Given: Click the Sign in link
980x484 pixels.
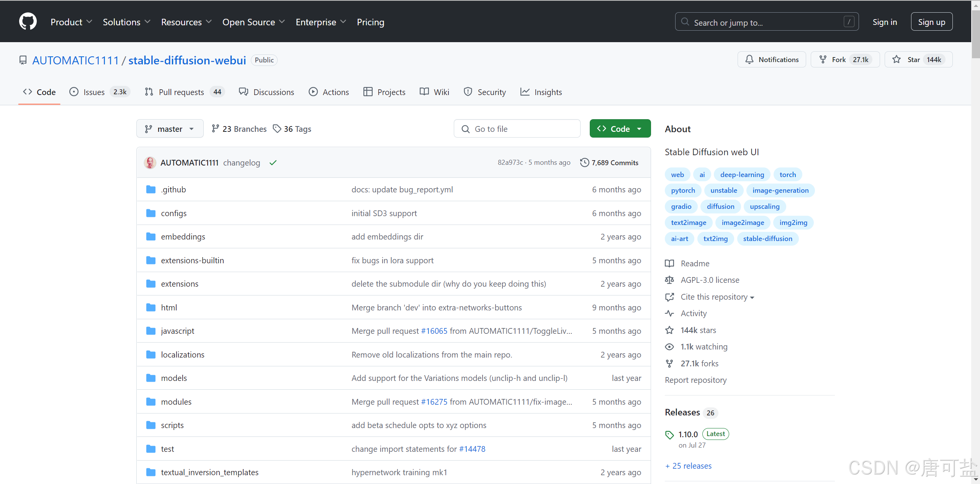Looking at the screenshot, I should (885, 22).
